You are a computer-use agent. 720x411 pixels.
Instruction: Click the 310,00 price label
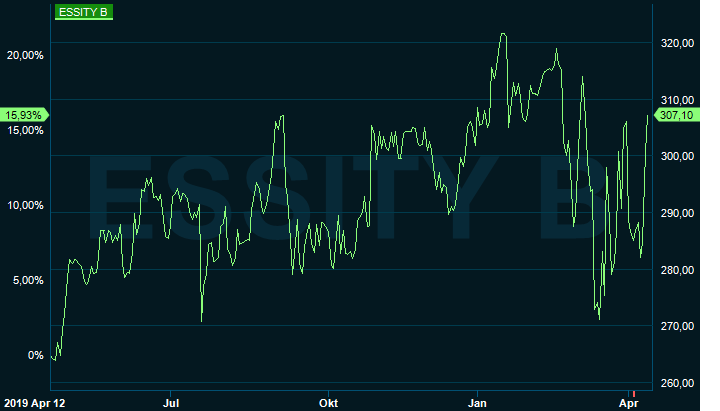677,100
